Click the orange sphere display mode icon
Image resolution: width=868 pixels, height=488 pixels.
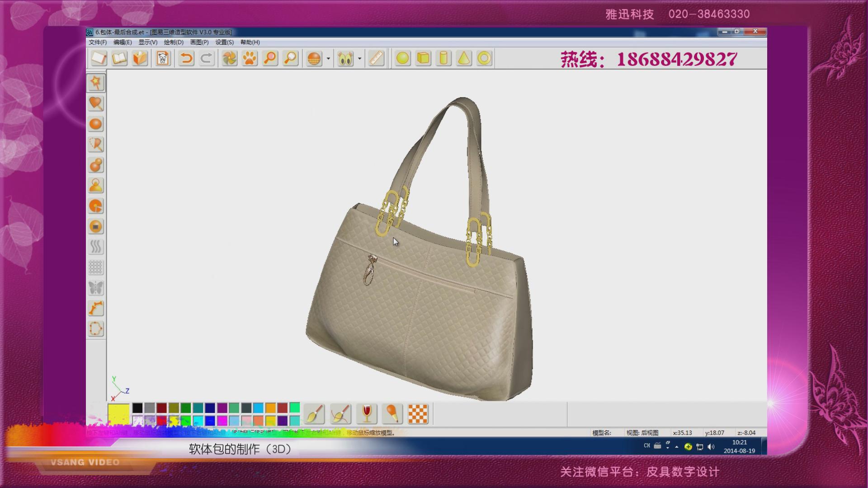pyautogui.click(x=314, y=58)
